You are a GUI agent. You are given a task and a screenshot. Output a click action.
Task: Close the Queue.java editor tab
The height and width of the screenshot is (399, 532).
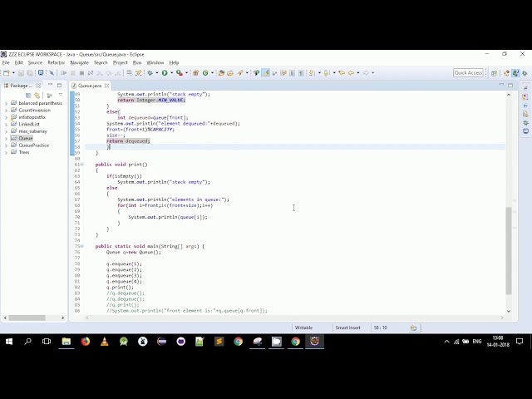pos(107,86)
